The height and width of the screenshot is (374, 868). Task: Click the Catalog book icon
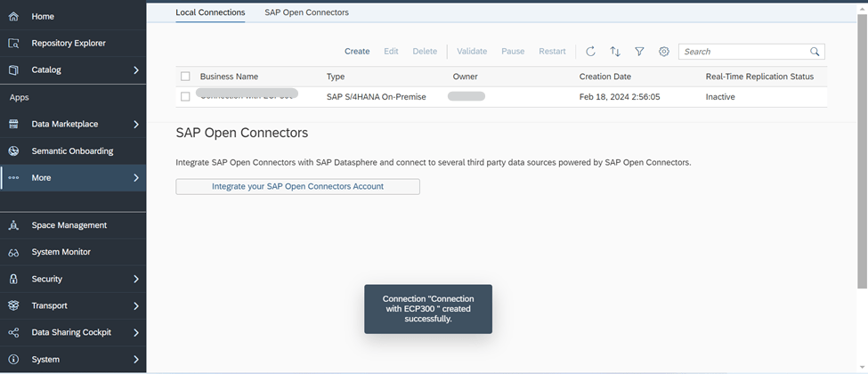pos(14,69)
